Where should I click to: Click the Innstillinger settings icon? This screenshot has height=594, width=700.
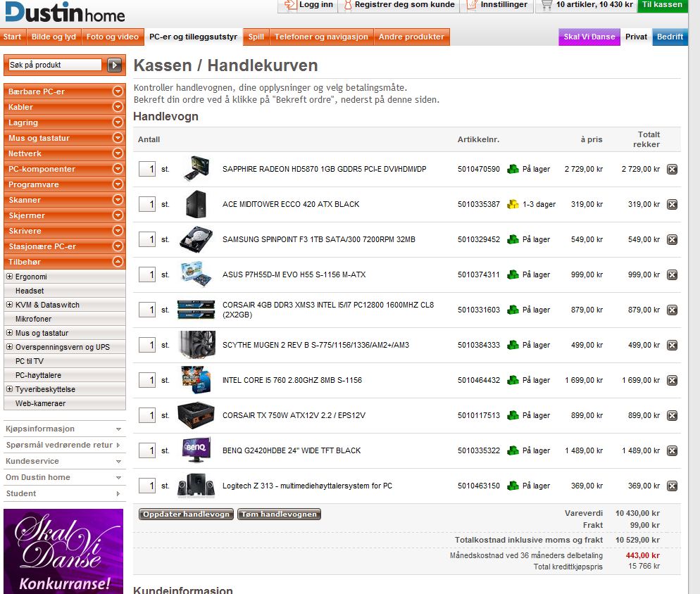pos(471,5)
